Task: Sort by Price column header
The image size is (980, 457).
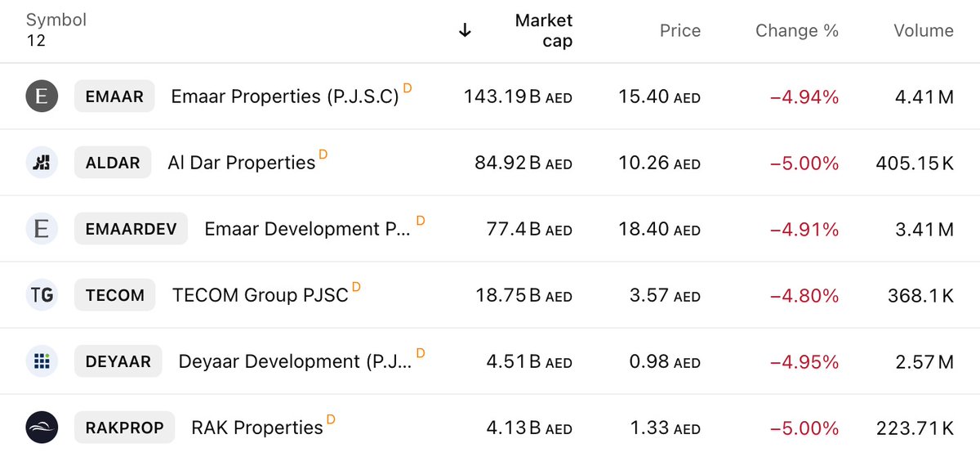Action: [680, 30]
